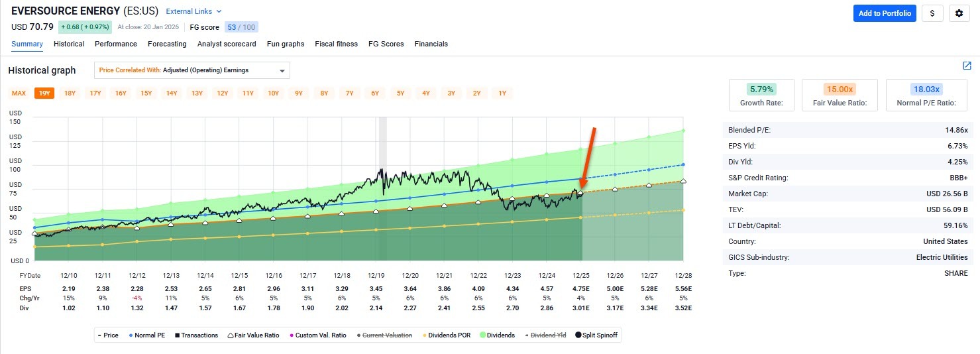Open the Price Correlated With dropdown
980x354 pixels.
click(193, 70)
